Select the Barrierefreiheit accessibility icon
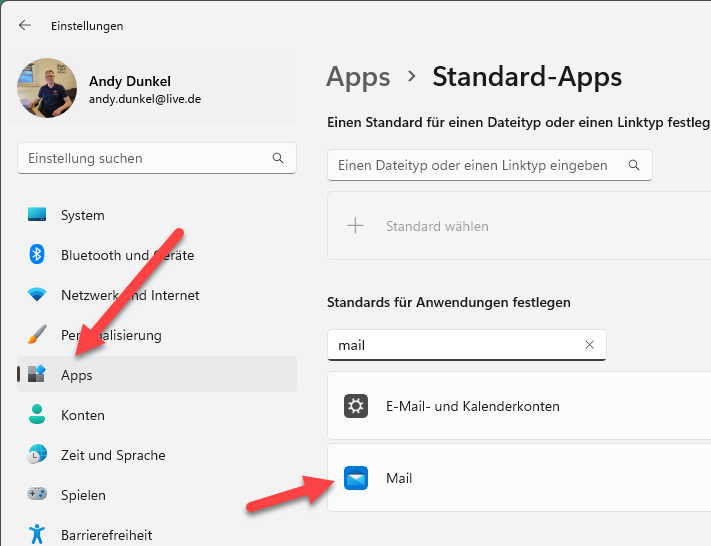 point(37,534)
